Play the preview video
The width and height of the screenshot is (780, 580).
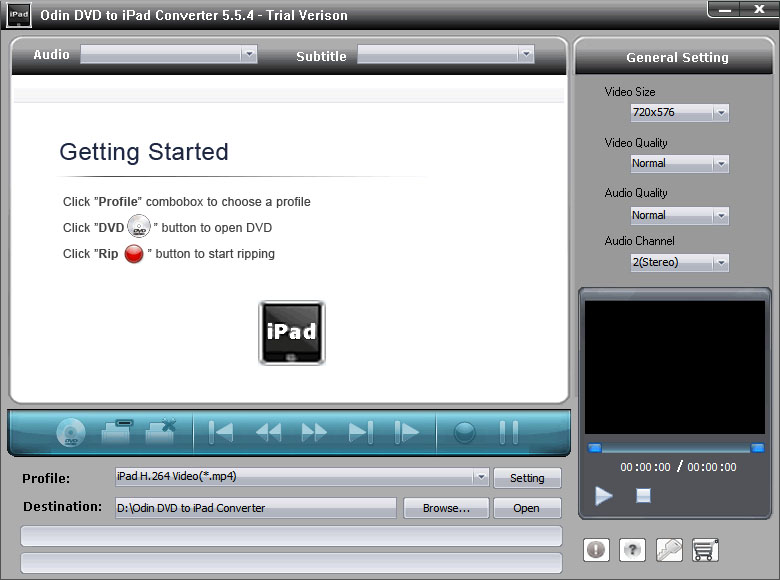tap(604, 495)
